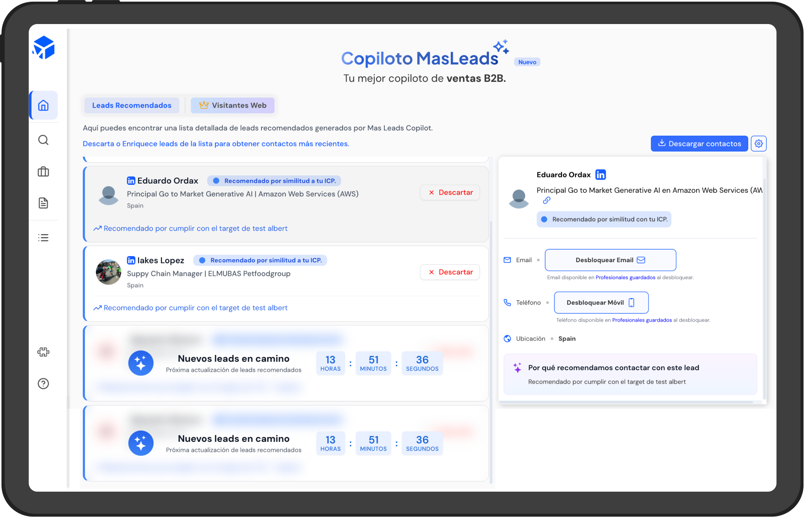812x517 pixels.
Task: Click Eduardo Ordax avatar in the lead list
Action: pos(108,195)
